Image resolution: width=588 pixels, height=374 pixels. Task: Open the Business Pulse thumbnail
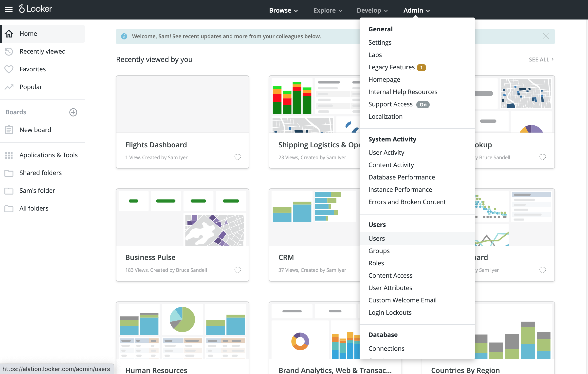point(183,217)
